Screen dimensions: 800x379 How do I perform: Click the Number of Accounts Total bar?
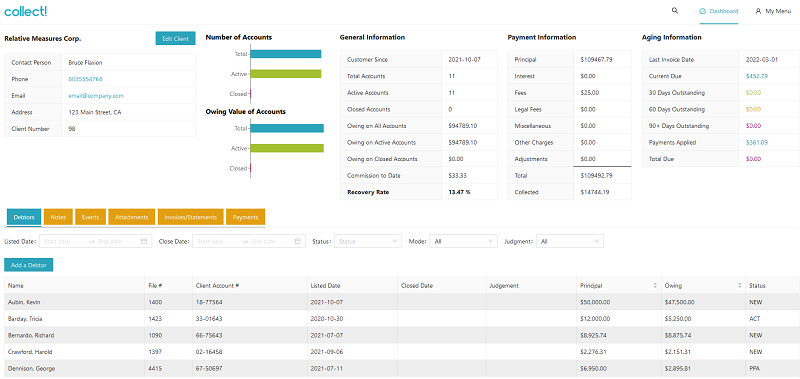coord(286,54)
